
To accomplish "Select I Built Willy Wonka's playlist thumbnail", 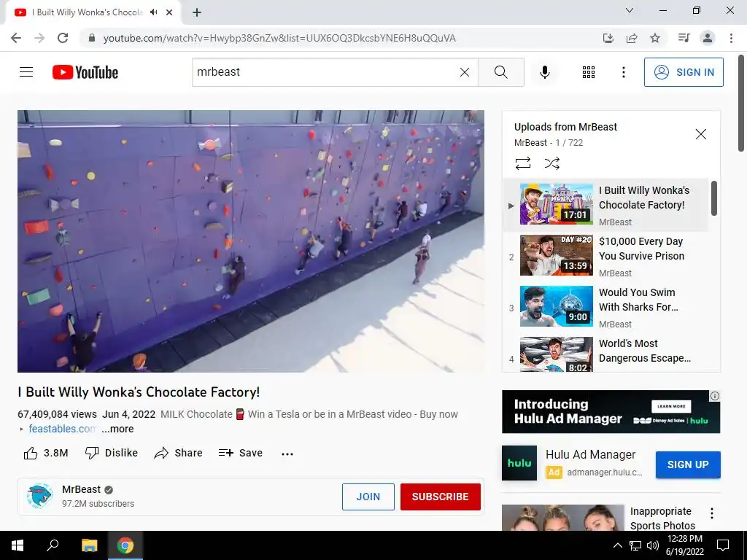I will pos(556,204).
